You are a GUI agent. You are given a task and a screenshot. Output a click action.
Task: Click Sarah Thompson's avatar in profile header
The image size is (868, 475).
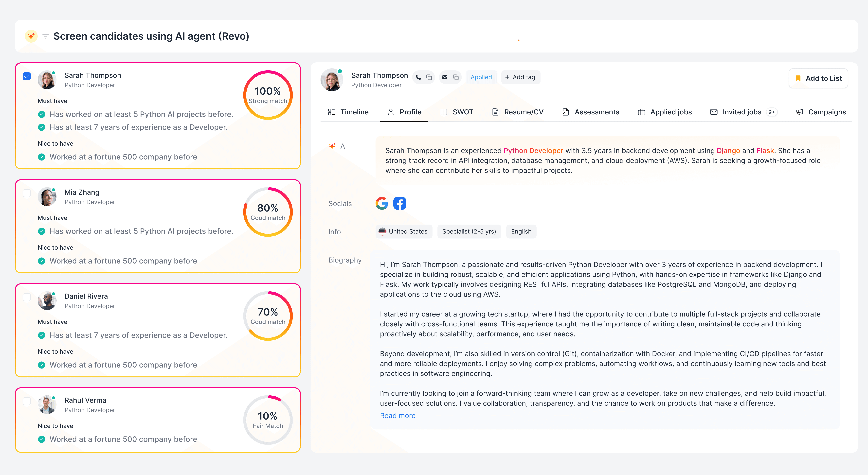[332, 80]
